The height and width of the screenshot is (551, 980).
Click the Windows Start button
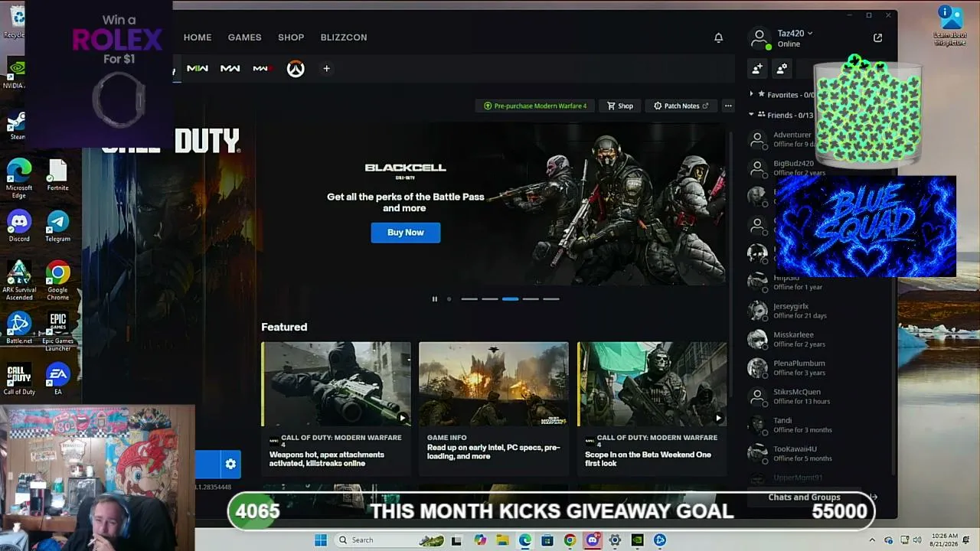[321, 540]
